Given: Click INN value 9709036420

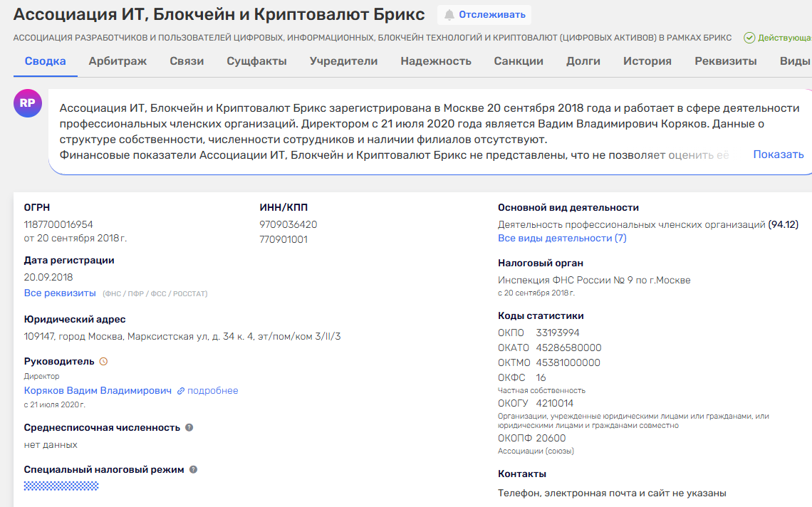Looking at the screenshot, I should [288, 224].
